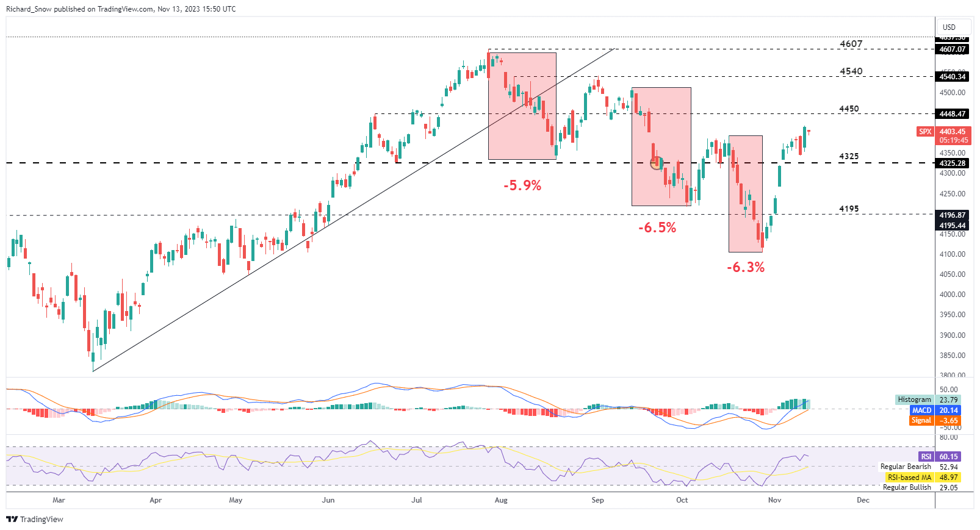Click the Apr label on time axis
This screenshot has width=980, height=530.
[x=156, y=500]
